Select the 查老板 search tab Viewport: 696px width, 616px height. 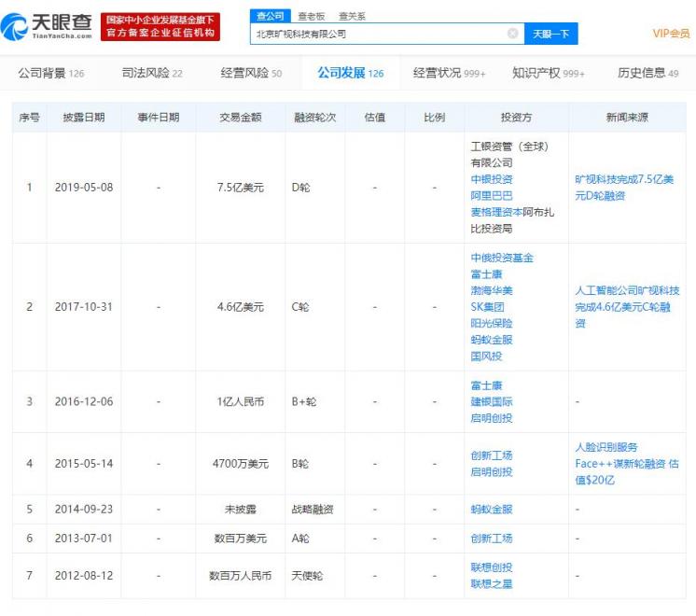pyautogui.click(x=312, y=17)
